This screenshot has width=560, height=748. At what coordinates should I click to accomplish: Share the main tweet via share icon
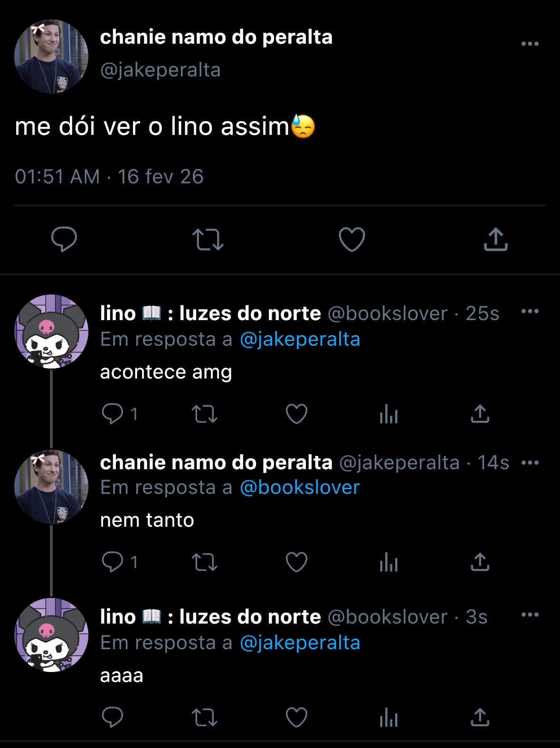(496, 239)
